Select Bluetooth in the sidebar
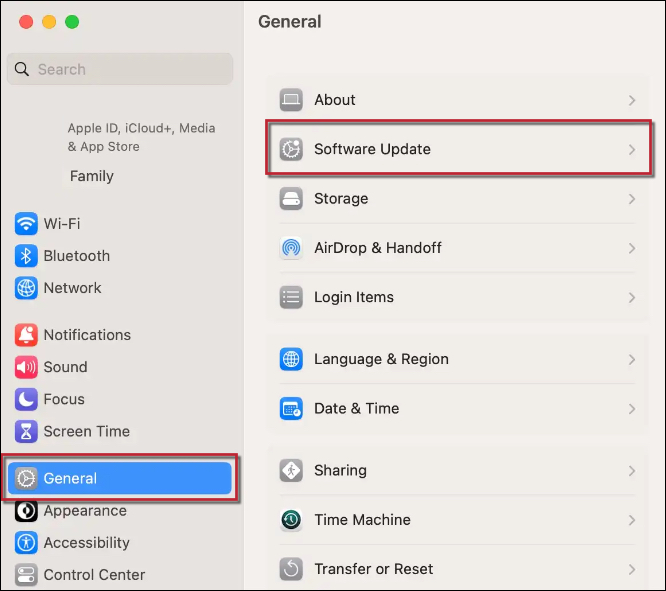The height and width of the screenshot is (591, 666). tap(120, 256)
